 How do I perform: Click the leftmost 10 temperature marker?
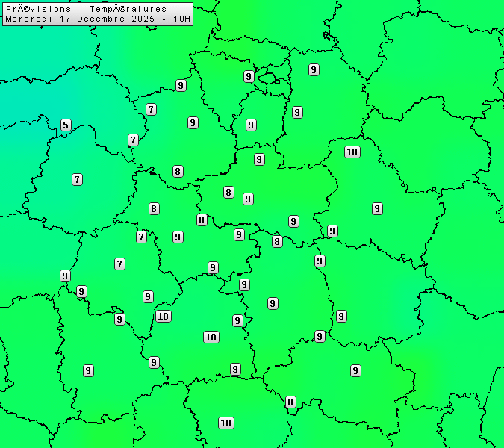[x=163, y=317]
